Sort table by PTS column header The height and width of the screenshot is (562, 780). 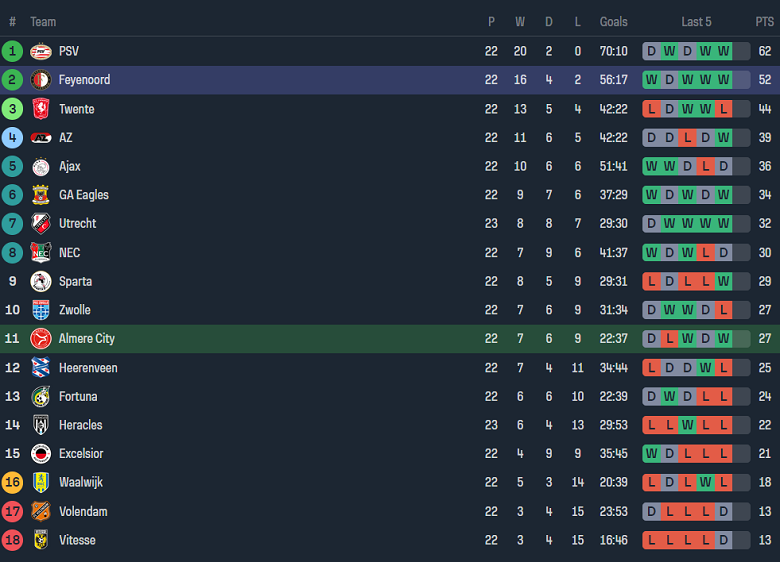[x=765, y=22]
